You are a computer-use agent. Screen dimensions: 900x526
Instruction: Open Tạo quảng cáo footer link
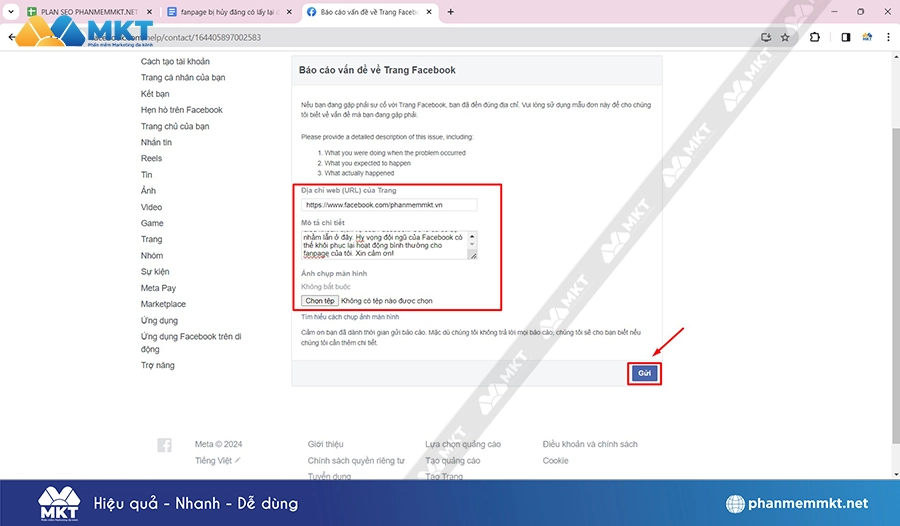pyautogui.click(x=452, y=461)
